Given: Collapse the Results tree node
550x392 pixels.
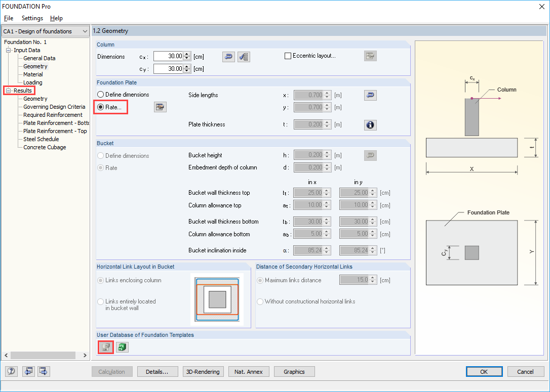Looking at the screenshot, I should 9,91.
